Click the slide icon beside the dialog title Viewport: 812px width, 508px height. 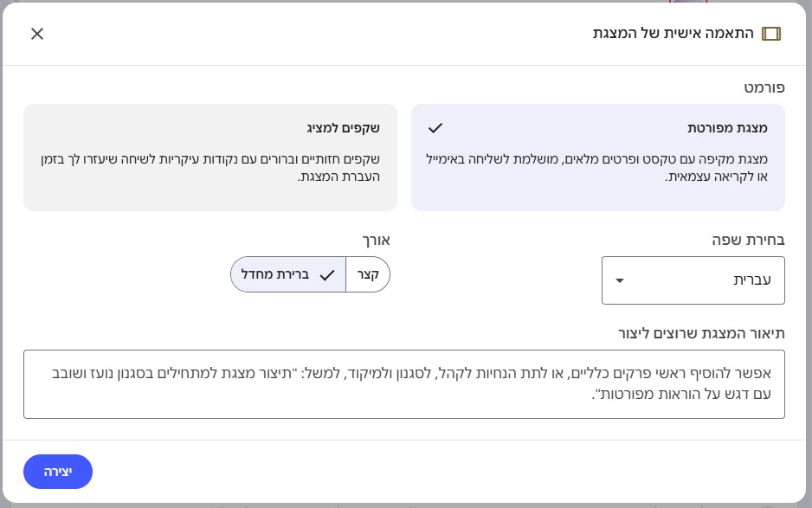tap(770, 34)
